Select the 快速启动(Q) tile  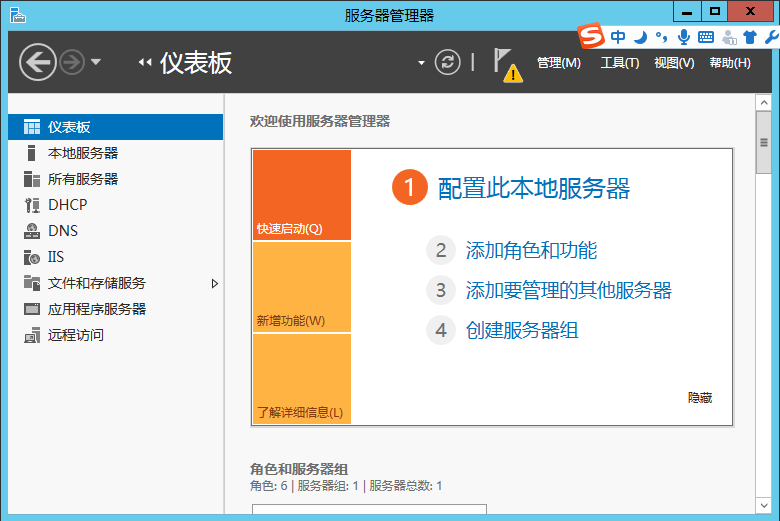coord(302,195)
